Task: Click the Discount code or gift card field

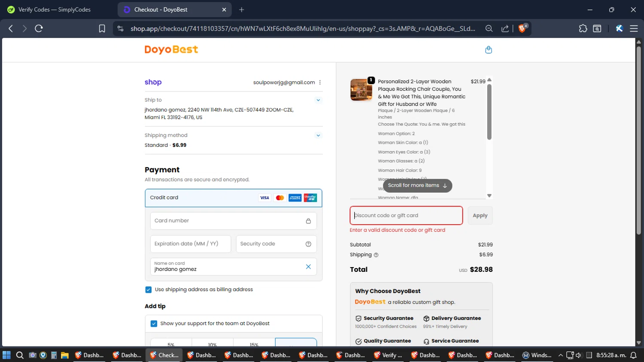Action: 406,216
